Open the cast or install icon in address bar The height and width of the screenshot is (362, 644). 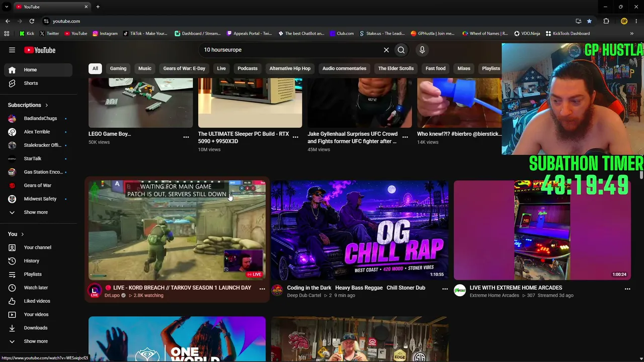578,21
